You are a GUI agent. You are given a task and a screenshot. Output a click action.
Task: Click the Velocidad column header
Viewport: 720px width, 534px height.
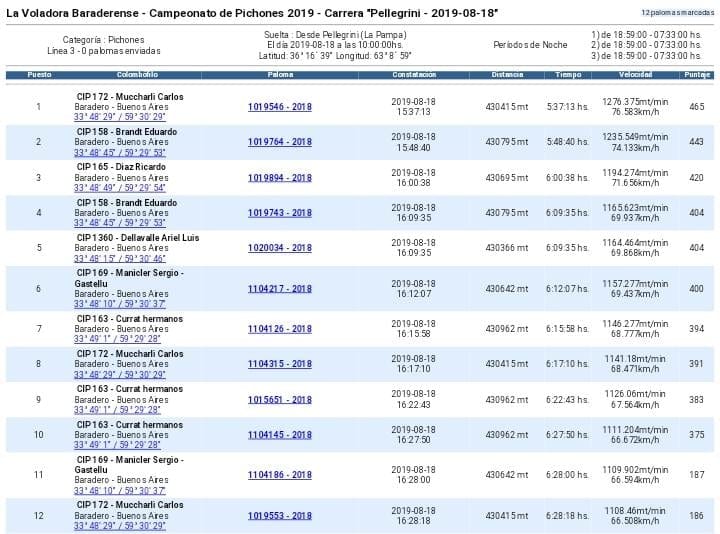pyautogui.click(x=635, y=75)
